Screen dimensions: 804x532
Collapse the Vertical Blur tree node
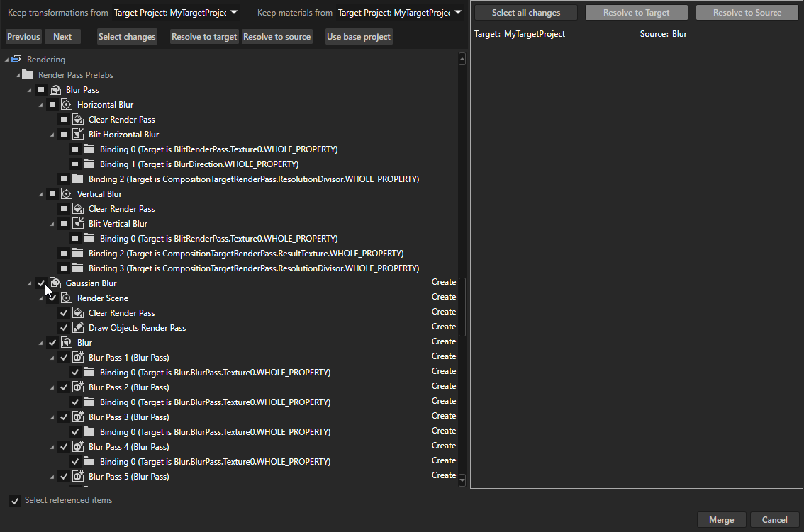coord(41,193)
